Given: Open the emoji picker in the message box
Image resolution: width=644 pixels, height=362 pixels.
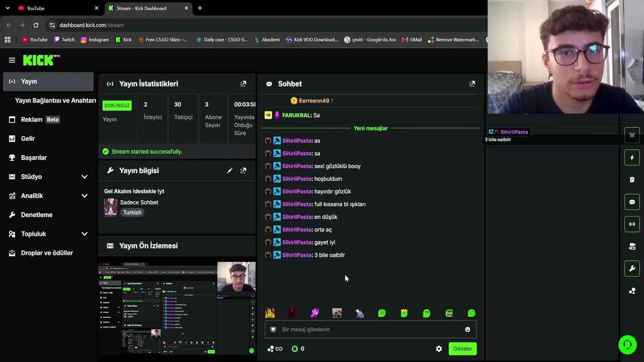Looking at the screenshot, I should tap(467, 329).
